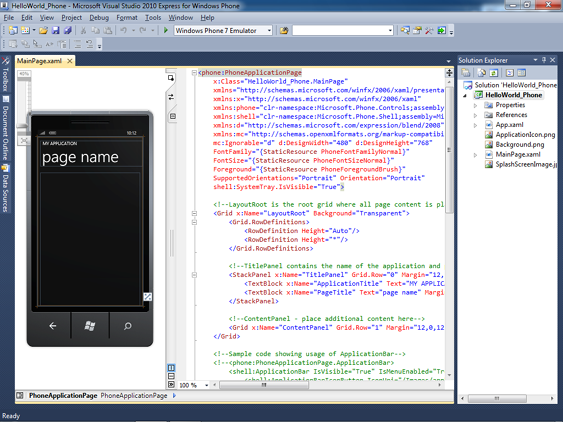Screen dimensions: 563x422
Task: Click the phone emulator back arrow button
Action: (x=53, y=326)
